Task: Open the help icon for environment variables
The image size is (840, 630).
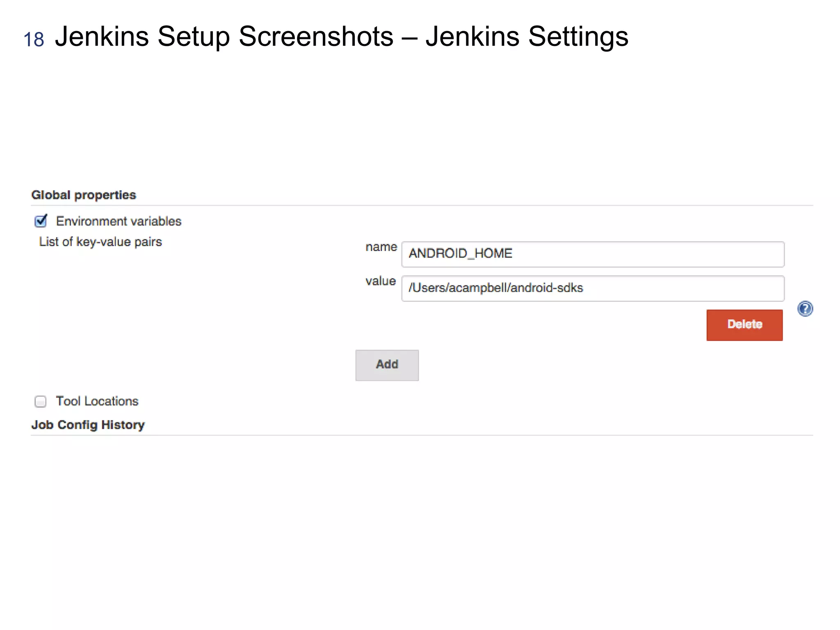Action: 805,308
